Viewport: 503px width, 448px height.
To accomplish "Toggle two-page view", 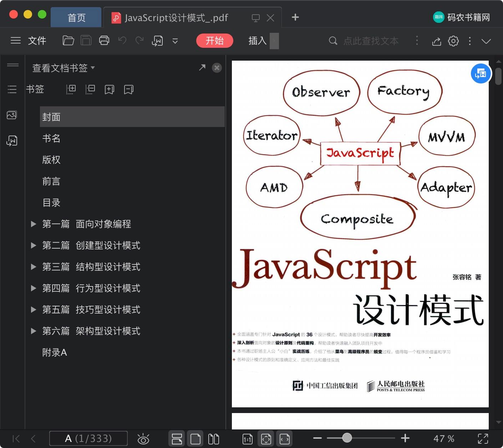I will pos(214,439).
